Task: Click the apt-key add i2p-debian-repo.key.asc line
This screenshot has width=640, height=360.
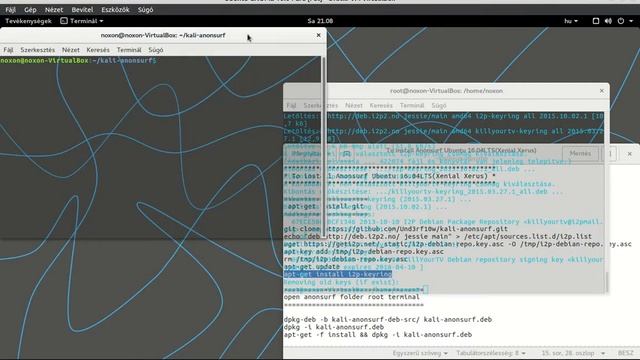Action: coord(364,252)
